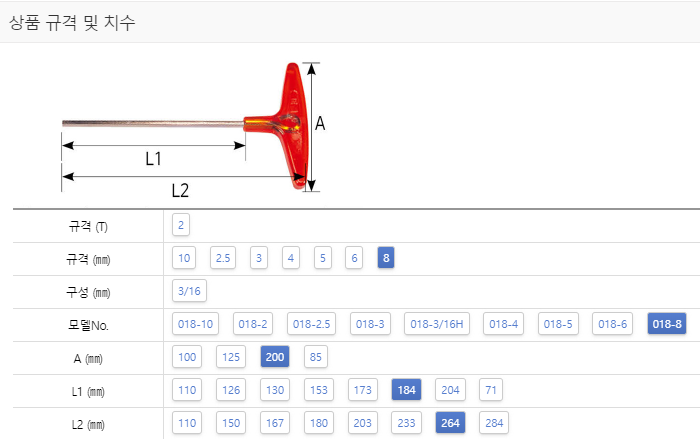Select L1 value 153
Screen dimensions: 700x439
coord(319,390)
